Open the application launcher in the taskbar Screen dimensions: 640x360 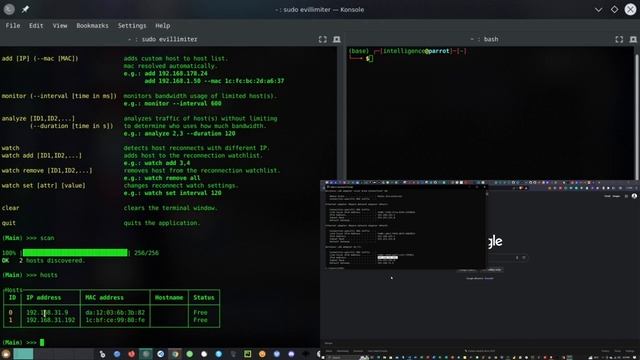pos(6,354)
